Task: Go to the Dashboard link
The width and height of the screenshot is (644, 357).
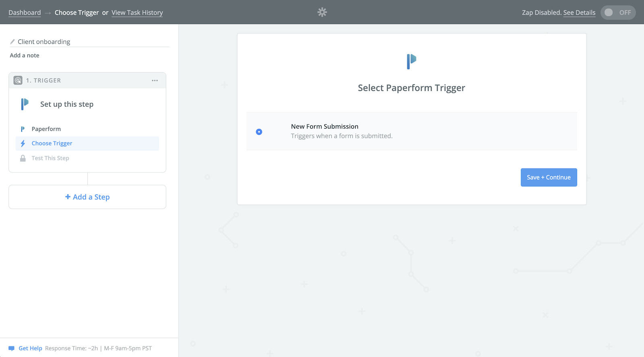Action: [25, 12]
